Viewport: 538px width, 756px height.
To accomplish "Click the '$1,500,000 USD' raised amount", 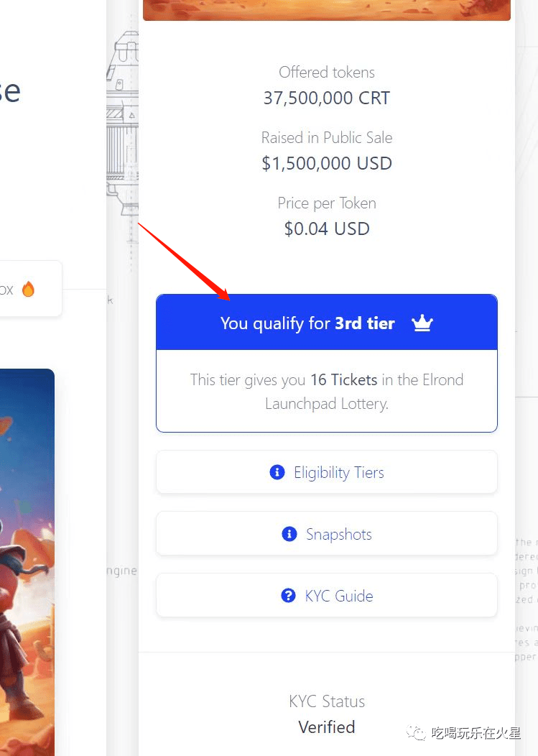I will point(327,163).
